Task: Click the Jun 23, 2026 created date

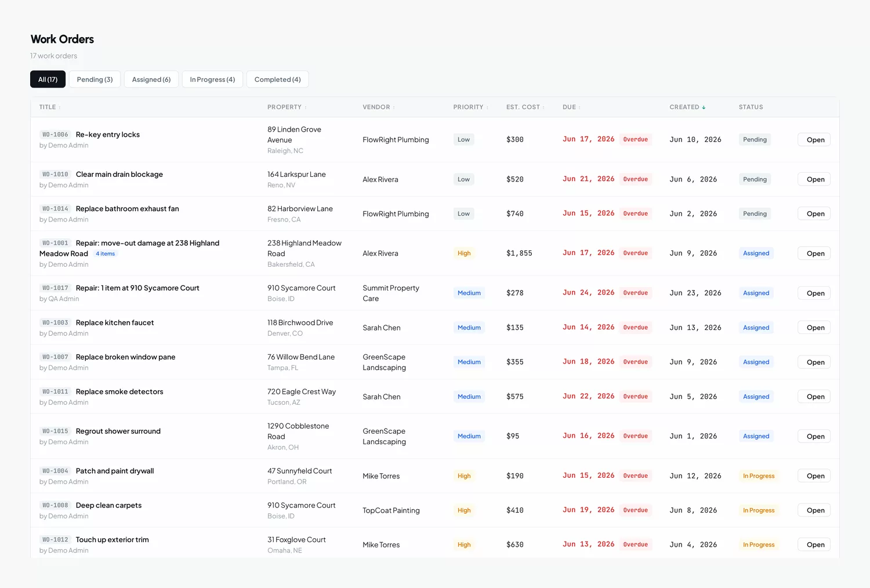Action: click(x=695, y=293)
